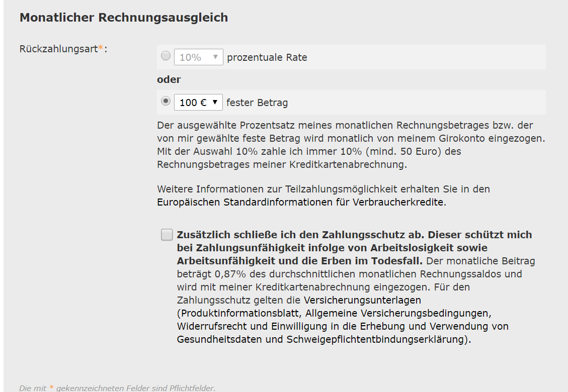Open the 10% percentage rate dropdown
The height and width of the screenshot is (392, 568).
198,57
